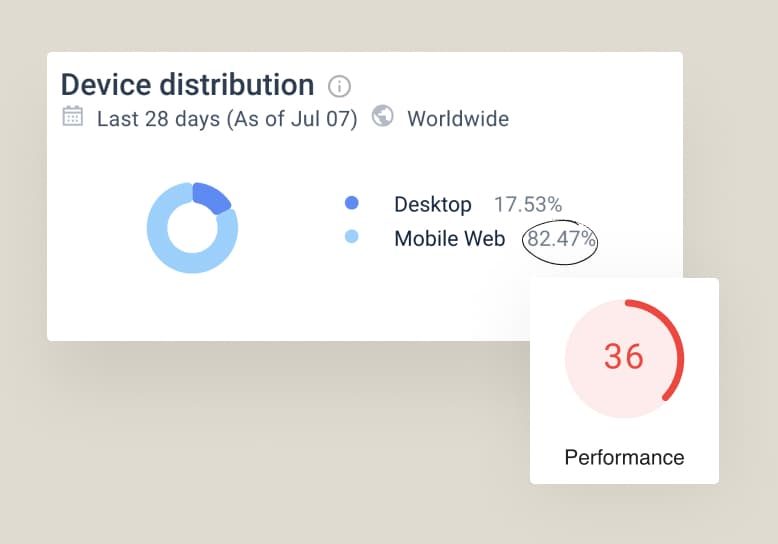Image resolution: width=778 pixels, height=544 pixels.
Task: Click the info icon beside Device distribution
Action: coord(340,86)
